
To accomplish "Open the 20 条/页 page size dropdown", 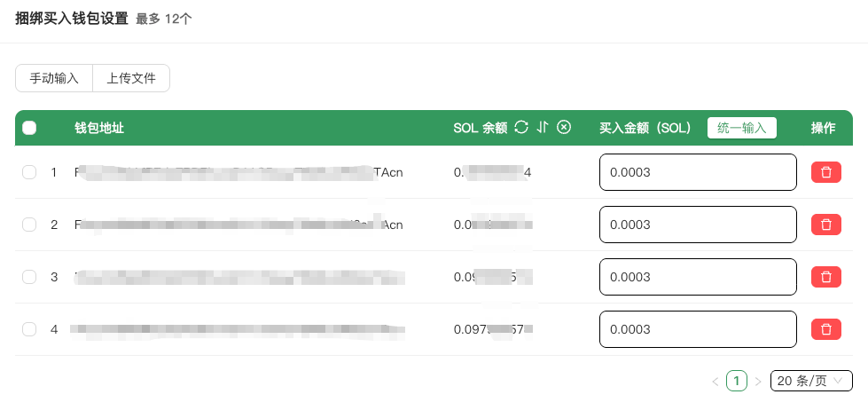I will 811,381.
